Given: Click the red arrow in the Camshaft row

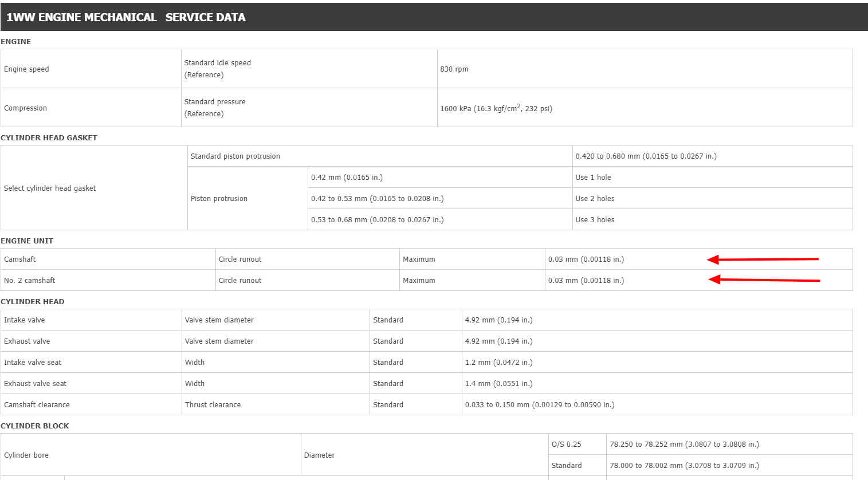Looking at the screenshot, I should pos(762,259).
